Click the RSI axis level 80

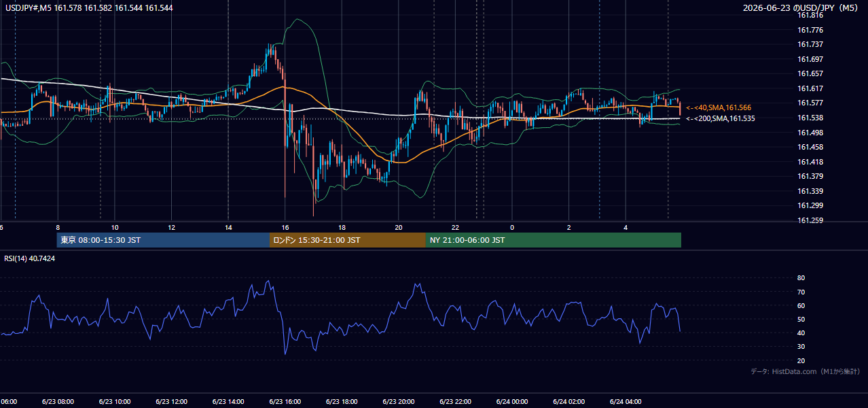click(x=801, y=278)
